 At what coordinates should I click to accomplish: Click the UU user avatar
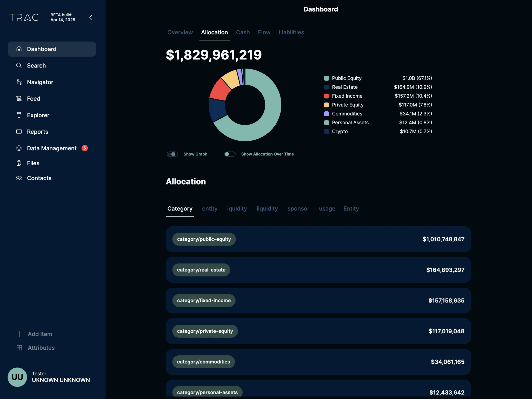(17, 377)
